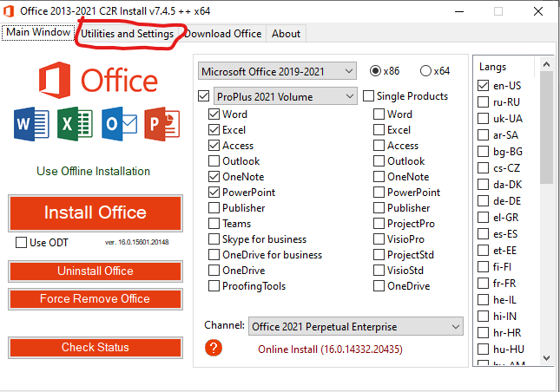Check OneDrive under Single Products

click(x=379, y=286)
